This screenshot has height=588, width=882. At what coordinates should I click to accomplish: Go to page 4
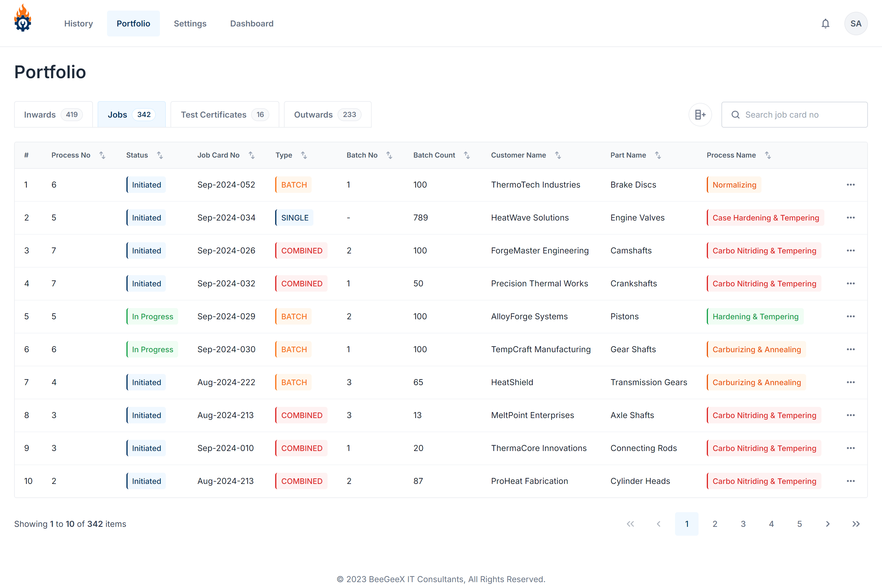(x=771, y=524)
